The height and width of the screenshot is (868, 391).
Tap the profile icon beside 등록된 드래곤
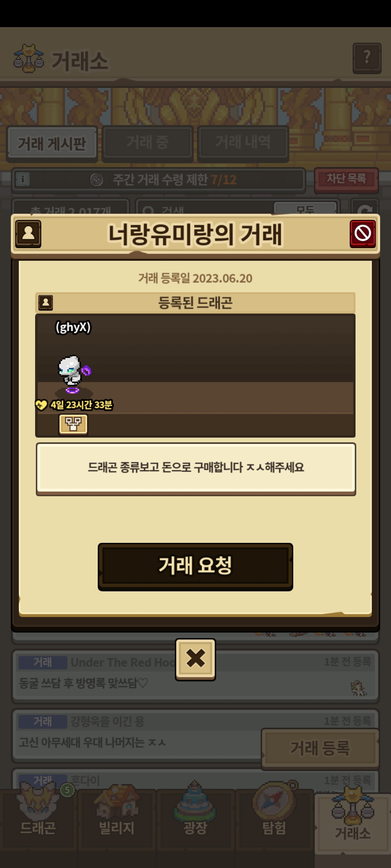point(46,303)
